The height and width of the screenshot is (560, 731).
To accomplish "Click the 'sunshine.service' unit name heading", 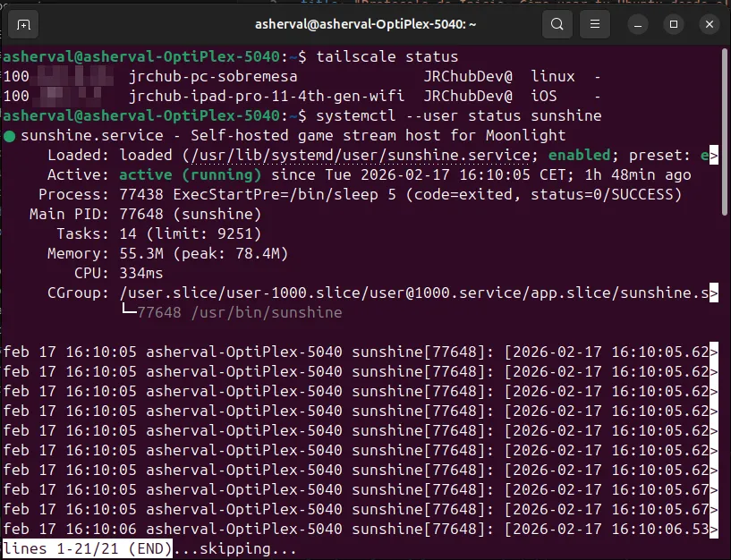I will [x=92, y=135].
